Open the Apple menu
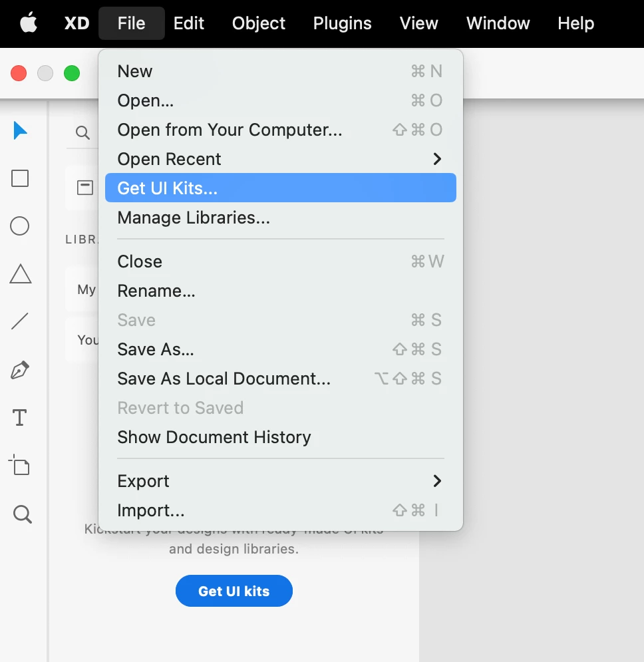Viewport: 644px width, 662px height. (29, 23)
